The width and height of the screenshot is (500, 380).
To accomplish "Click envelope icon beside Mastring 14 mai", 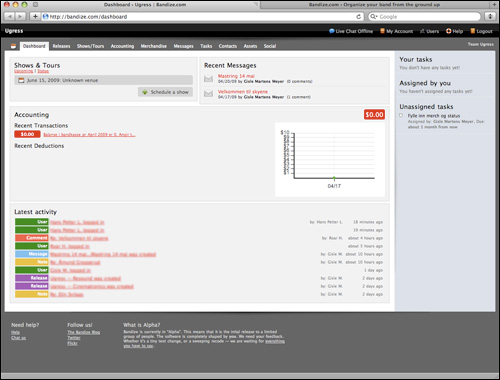I will pos(208,79).
